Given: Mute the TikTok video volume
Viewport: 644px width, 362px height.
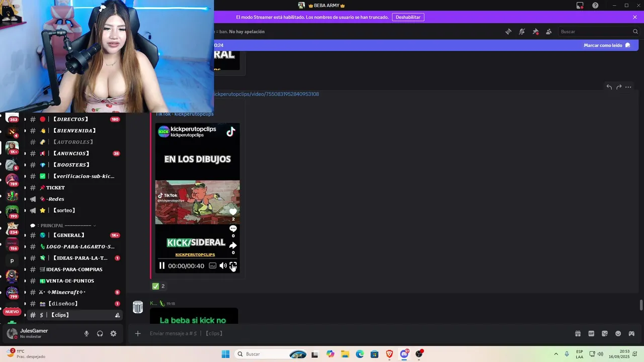Looking at the screenshot, I should (x=223, y=265).
